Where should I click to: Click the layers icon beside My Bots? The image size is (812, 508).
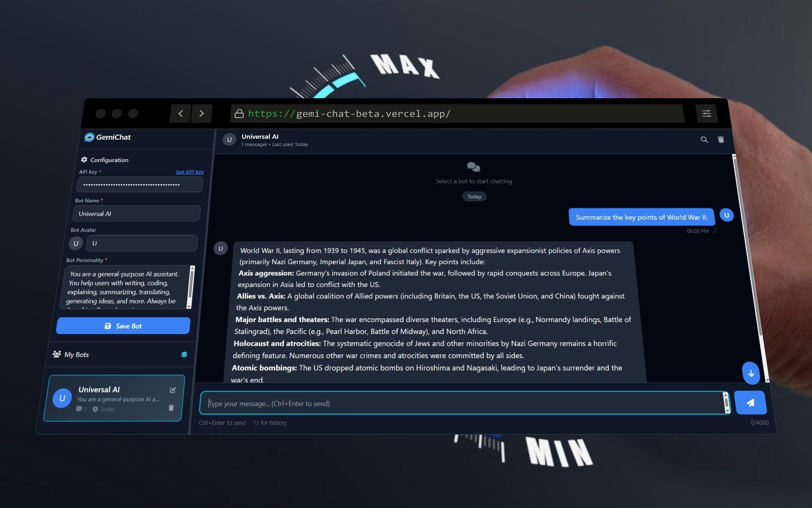click(184, 355)
